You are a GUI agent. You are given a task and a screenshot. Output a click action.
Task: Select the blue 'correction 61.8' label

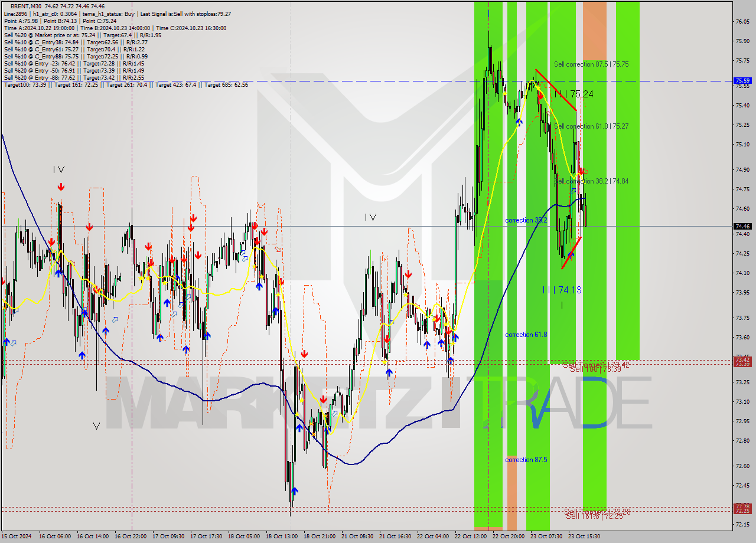tap(526, 335)
